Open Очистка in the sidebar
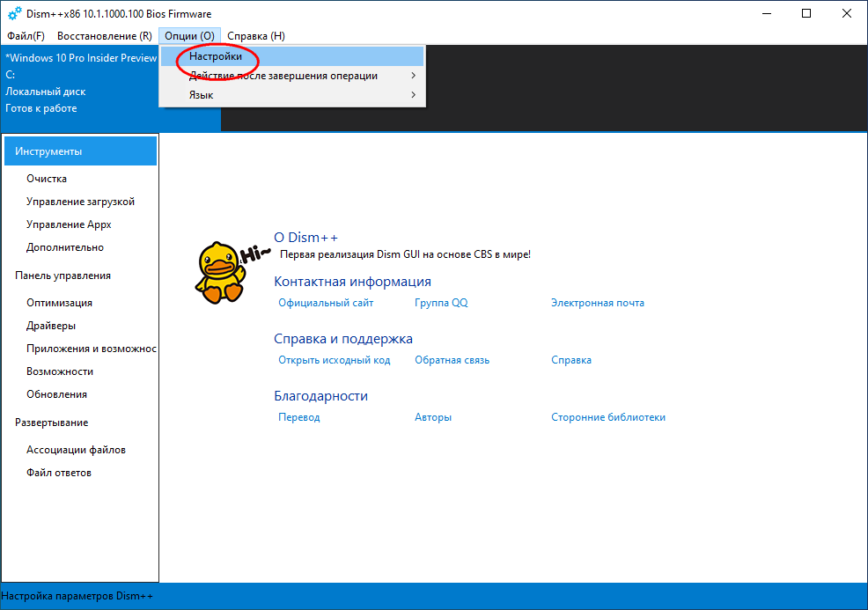The image size is (868, 610). click(47, 179)
